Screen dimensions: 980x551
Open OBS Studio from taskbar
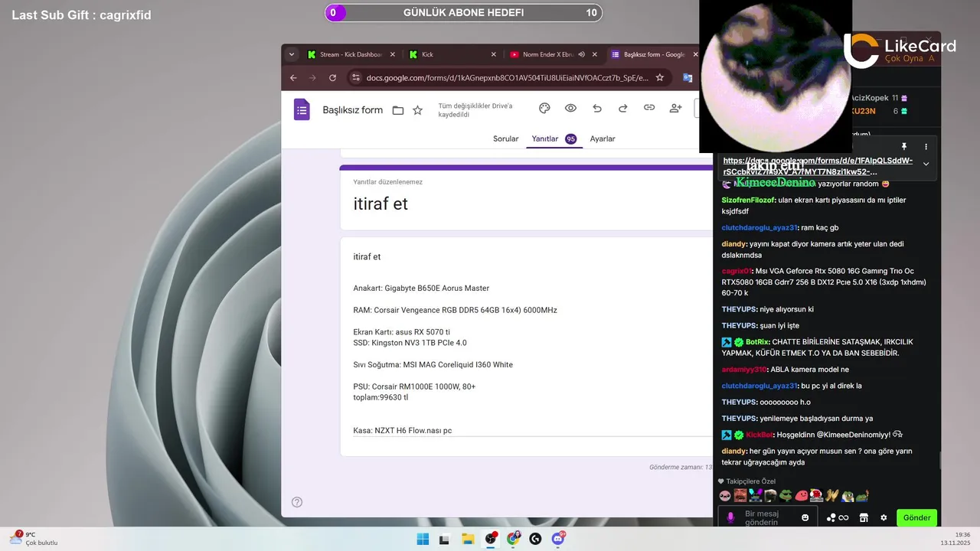tap(491, 539)
